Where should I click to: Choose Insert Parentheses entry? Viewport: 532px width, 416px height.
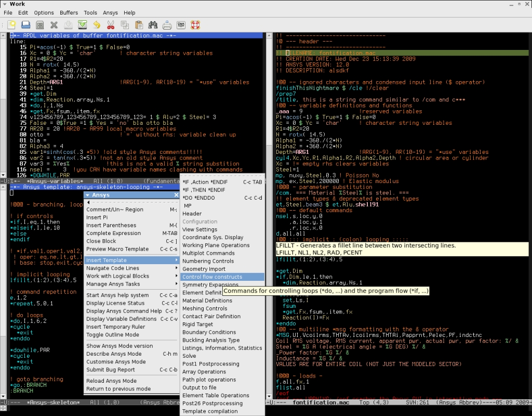[131, 225]
